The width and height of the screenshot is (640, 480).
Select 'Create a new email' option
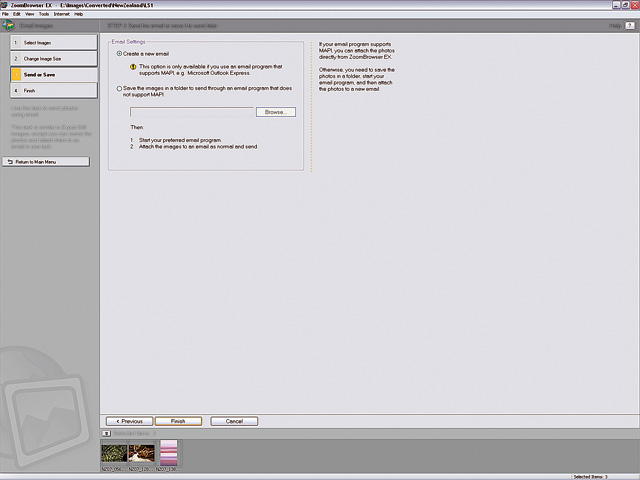coord(120,53)
